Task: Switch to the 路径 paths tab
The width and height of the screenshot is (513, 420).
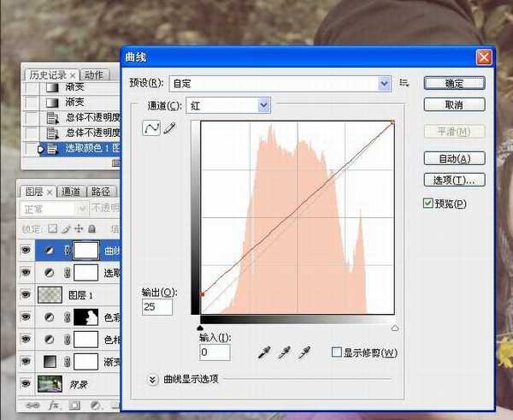Action: [x=100, y=192]
